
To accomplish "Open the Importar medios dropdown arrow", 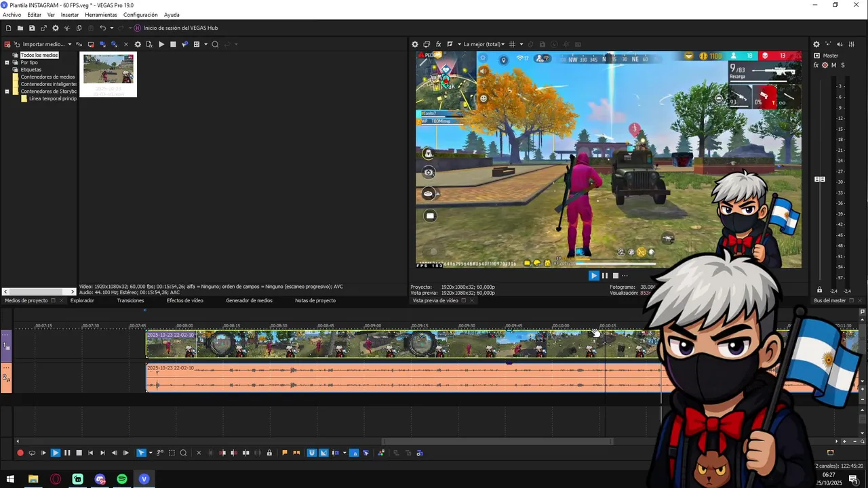I will pyautogui.click(x=68, y=44).
